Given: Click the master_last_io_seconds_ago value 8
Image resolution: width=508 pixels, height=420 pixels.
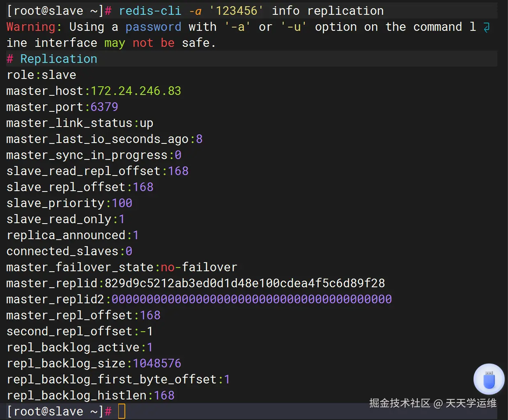Looking at the screenshot, I should click(199, 139).
